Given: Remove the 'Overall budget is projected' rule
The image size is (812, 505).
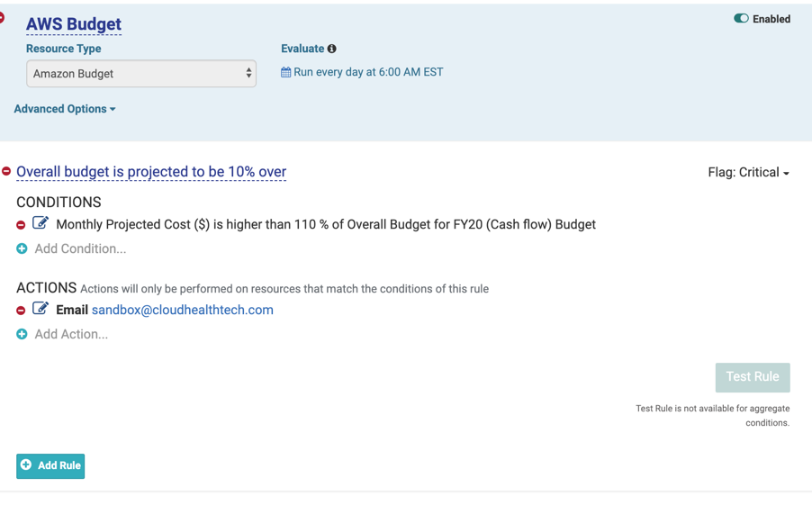Looking at the screenshot, I should click(6, 171).
